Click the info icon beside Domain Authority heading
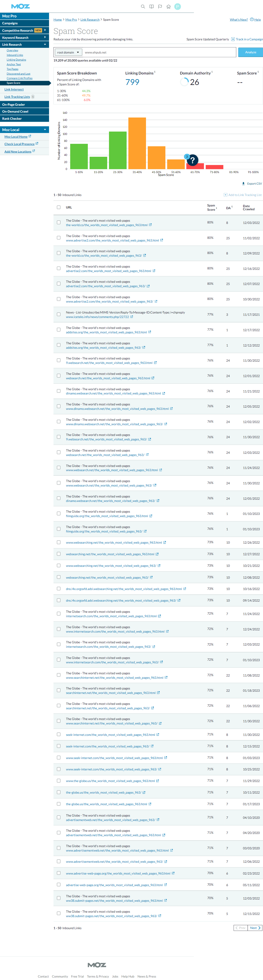Viewport: 263px width, 980px height. pos(212,72)
